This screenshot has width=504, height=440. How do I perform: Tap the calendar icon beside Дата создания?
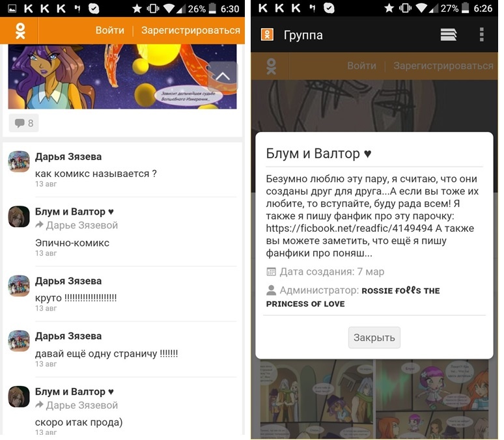(272, 271)
